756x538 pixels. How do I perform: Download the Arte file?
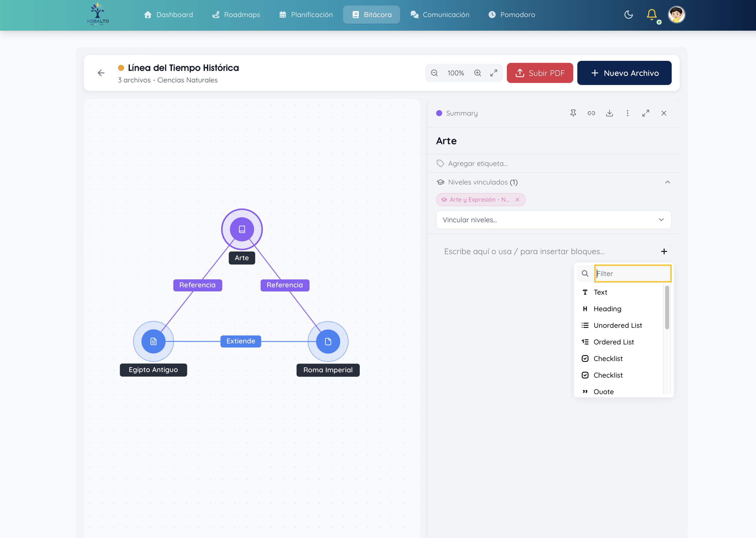(610, 113)
